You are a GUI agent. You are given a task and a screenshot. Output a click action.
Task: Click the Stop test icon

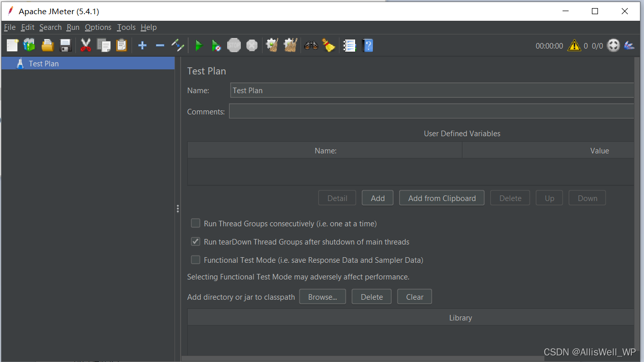click(234, 46)
